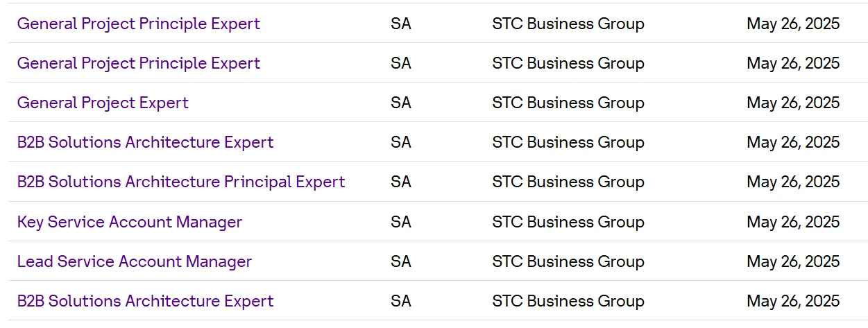Open the General Project Expert job link
The image size is (868, 328).
coord(103,103)
